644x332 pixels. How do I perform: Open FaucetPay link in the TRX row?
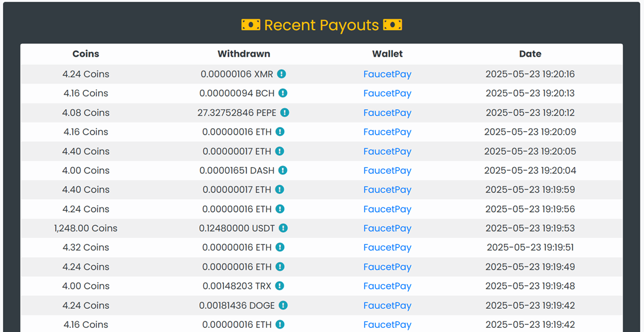point(387,287)
